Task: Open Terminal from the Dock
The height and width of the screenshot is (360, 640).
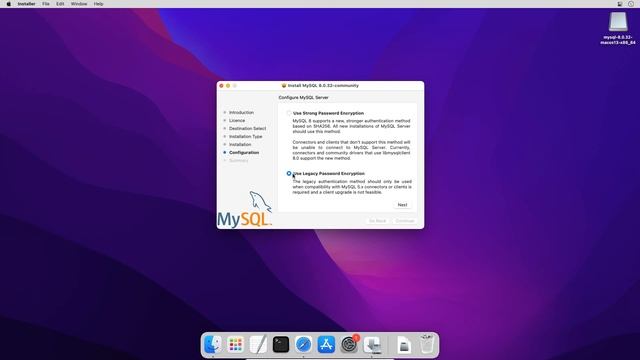Action: point(281,344)
